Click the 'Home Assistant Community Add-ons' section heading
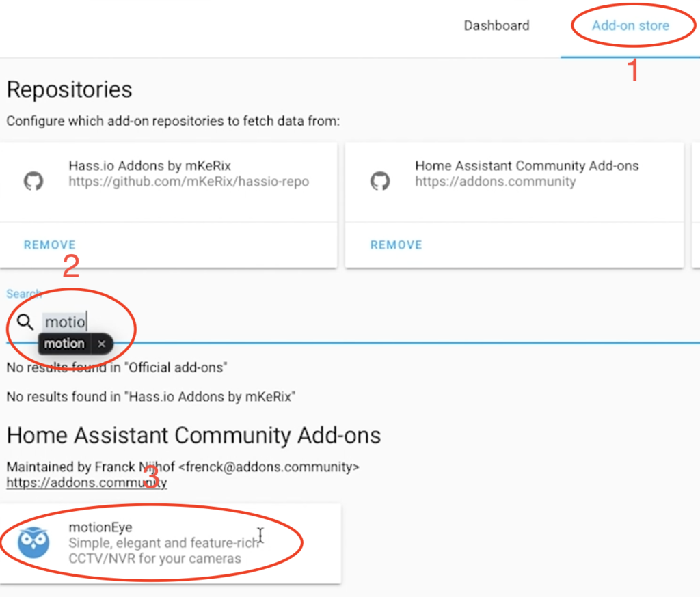The height and width of the screenshot is (597, 700). [193, 435]
